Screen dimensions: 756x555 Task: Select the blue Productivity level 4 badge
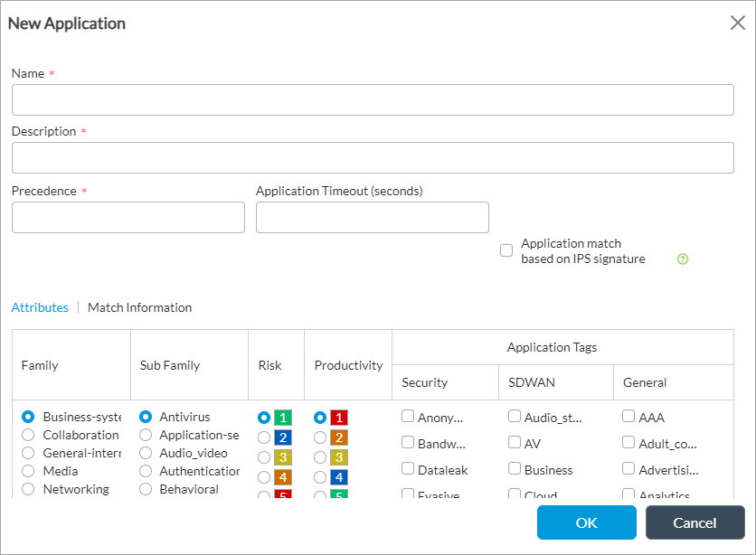pos(338,476)
